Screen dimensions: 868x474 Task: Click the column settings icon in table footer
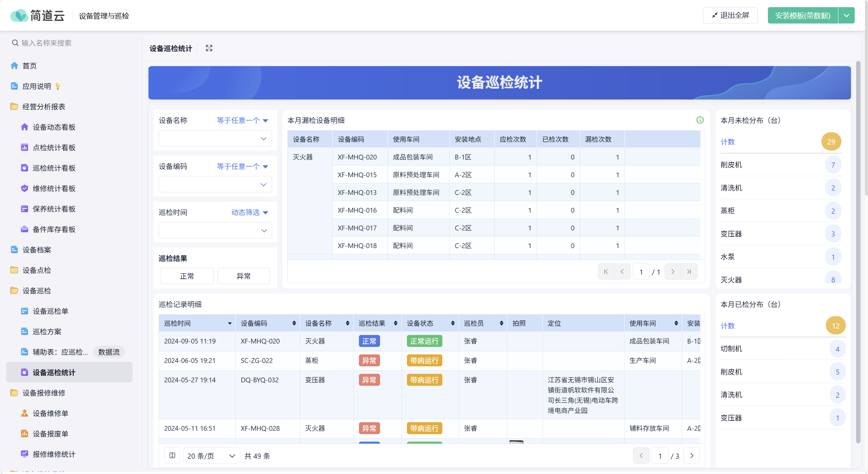pyautogui.click(x=172, y=456)
